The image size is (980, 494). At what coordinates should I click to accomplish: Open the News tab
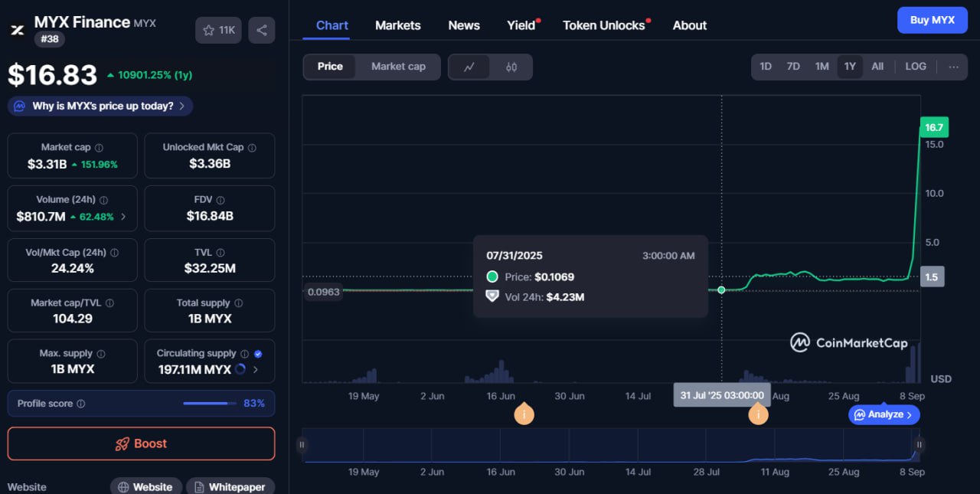(464, 25)
